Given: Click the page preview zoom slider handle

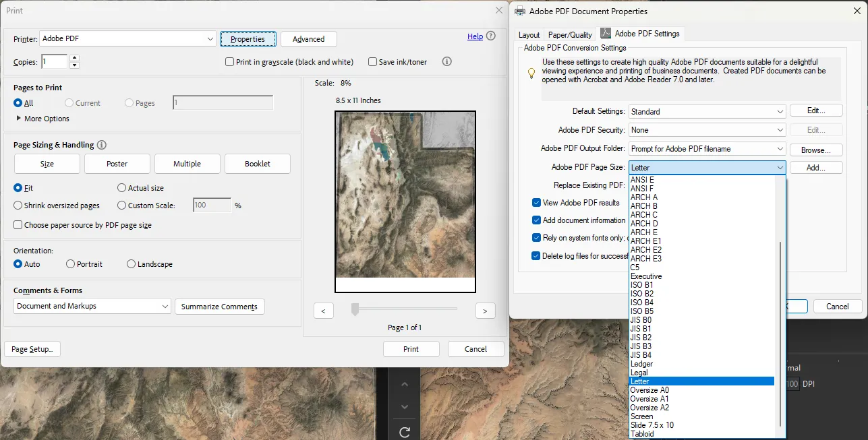Looking at the screenshot, I should (x=355, y=309).
